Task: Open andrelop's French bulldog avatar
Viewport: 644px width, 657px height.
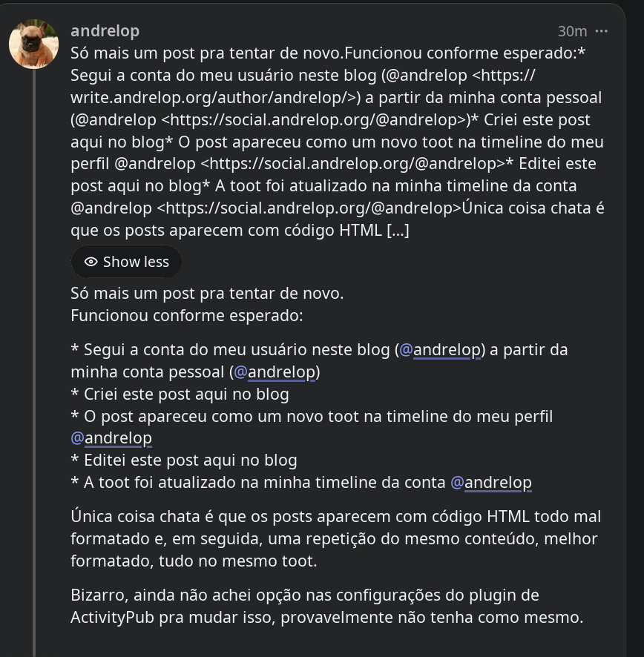Action: (34, 44)
